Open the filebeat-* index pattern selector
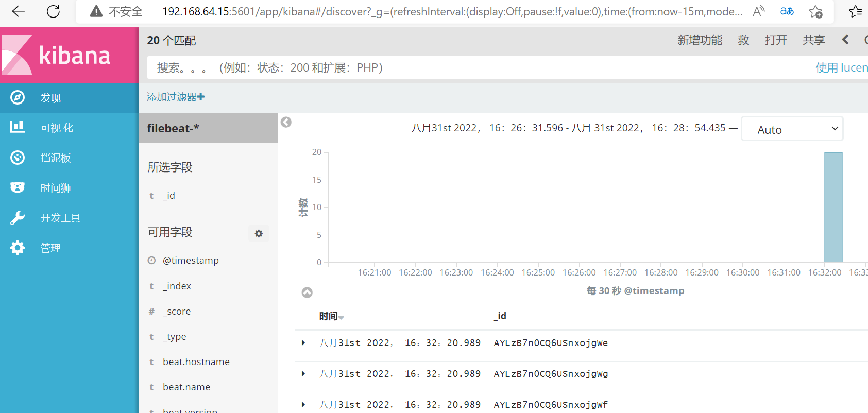 coord(208,128)
